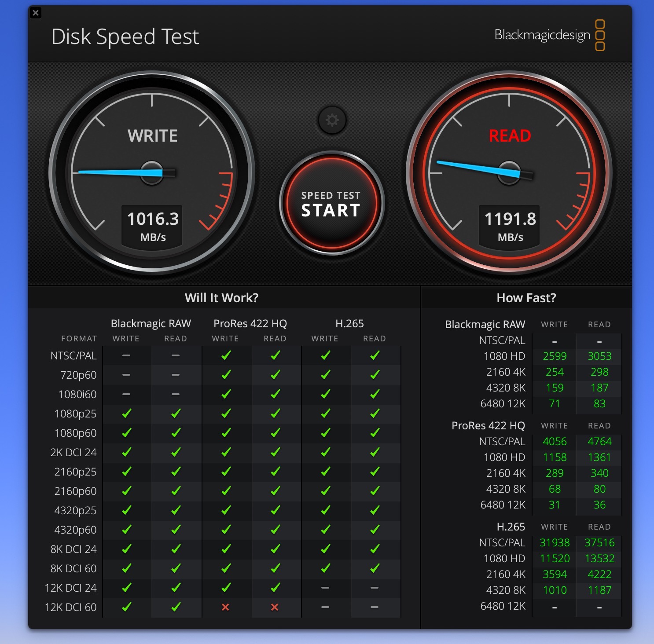654x644 pixels.
Task: Click the blue needle of the write gauge
Action: pos(120,172)
